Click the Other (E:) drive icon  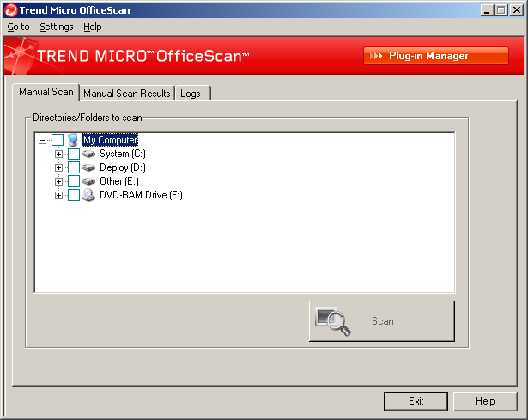pyautogui.click(x=88, y=181)
